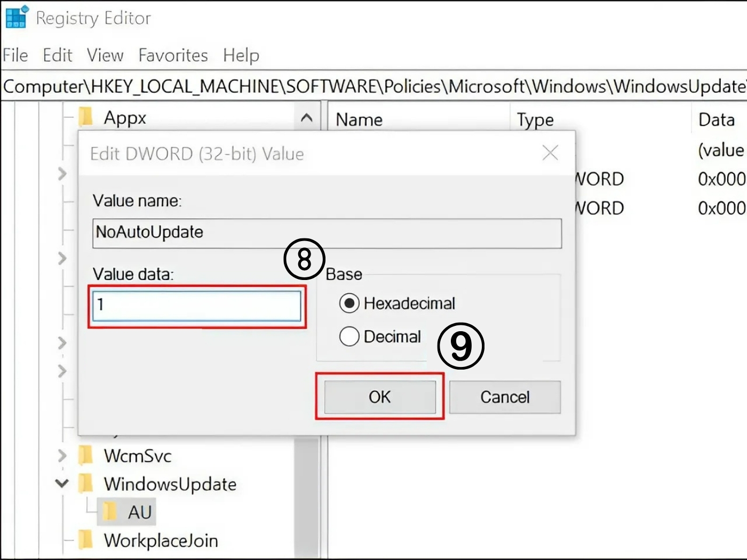The image size is (747, 560).
Task: Open the Help menu
Action: [x=241, y=55]
